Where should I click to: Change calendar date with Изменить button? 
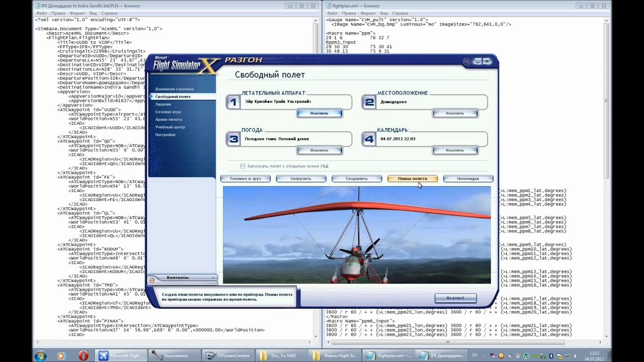pos(455,150)
